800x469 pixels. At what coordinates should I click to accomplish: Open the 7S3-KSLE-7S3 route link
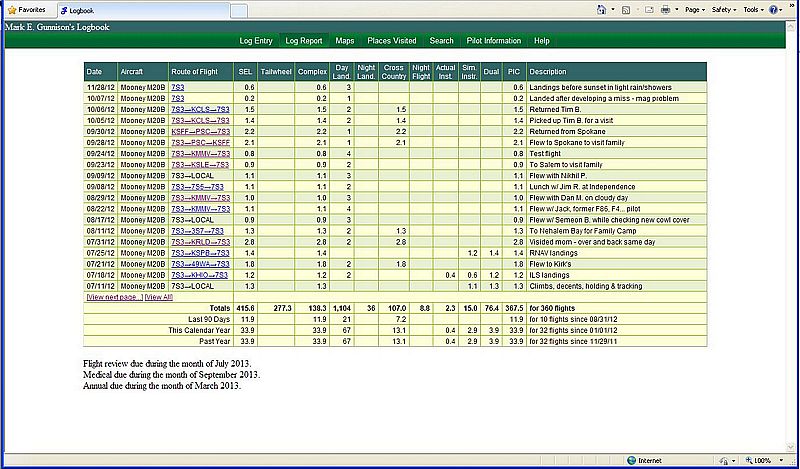pos(200,165)
